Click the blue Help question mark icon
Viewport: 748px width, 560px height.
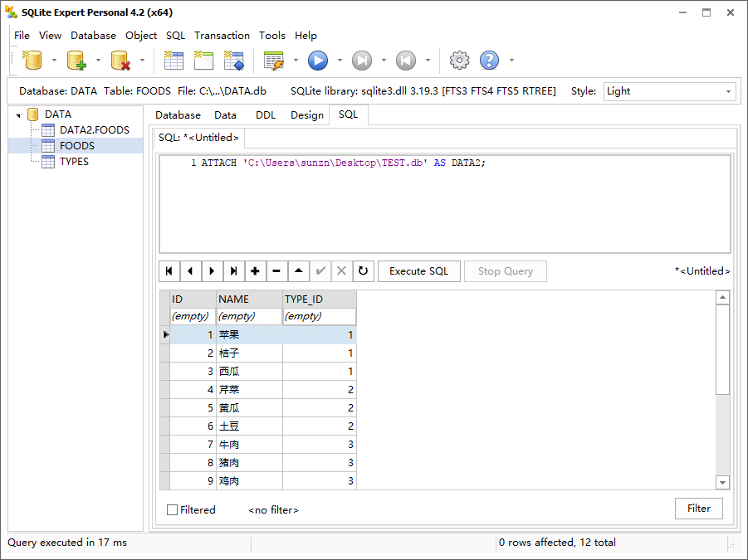pos(489,60)
